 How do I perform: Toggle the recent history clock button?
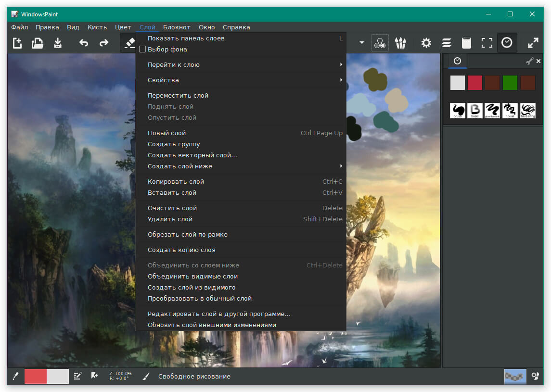tap(507, 43)
